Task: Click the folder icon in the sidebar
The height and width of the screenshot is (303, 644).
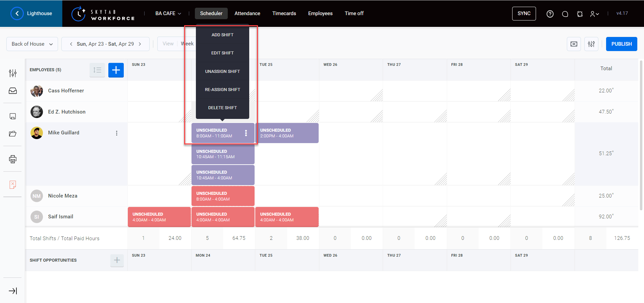Action: (x=12, y=133)
